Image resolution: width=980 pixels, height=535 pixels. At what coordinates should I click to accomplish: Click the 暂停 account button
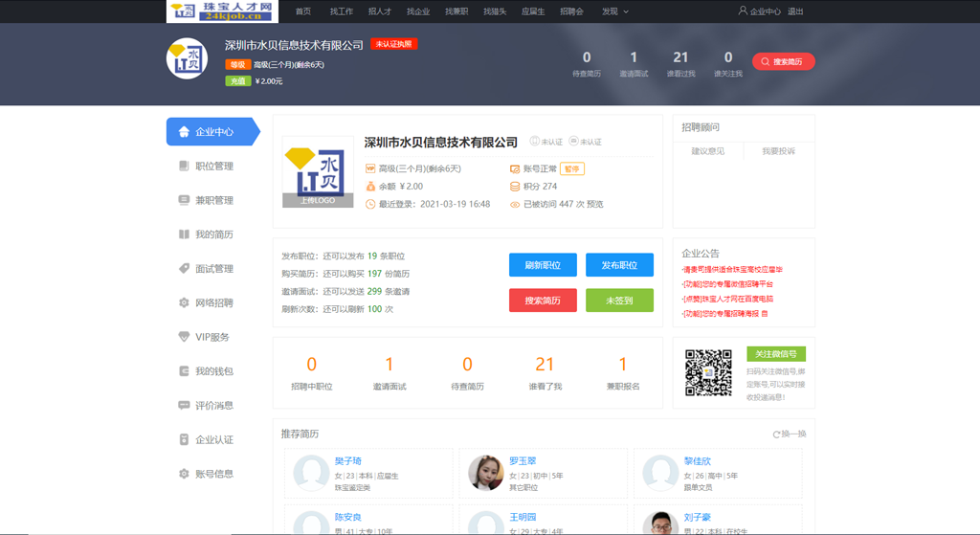click(x=572, y=168)
